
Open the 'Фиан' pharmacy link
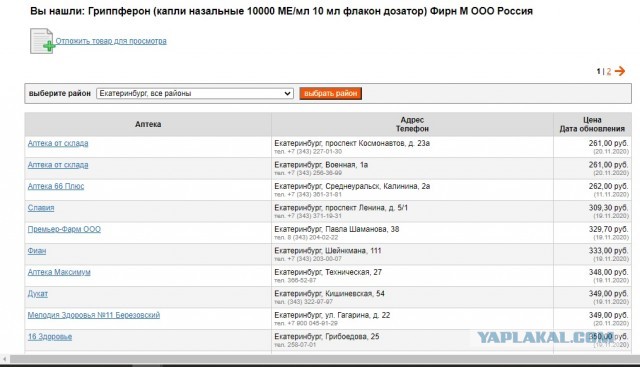point(37,251)
